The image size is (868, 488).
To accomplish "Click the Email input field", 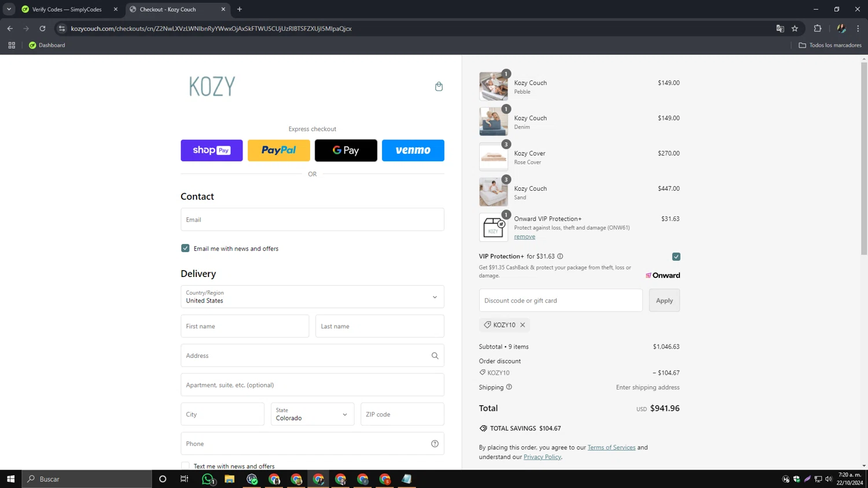I will tap(312, 220).
